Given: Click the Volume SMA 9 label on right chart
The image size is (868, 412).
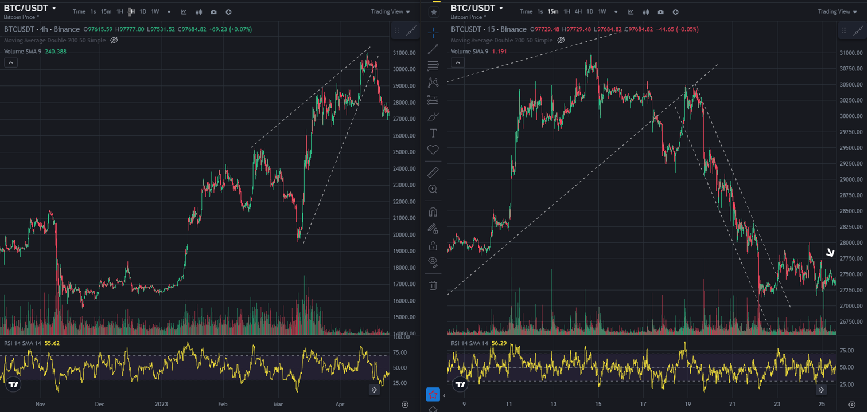Looking at the screenshot, I should pyautogui.click(x=469, y=51).
